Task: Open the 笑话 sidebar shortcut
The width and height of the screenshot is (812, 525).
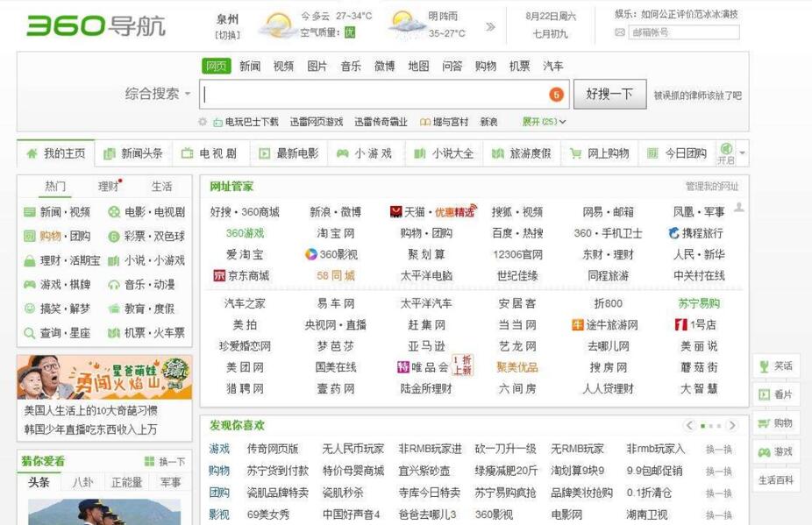Action: 776,366
